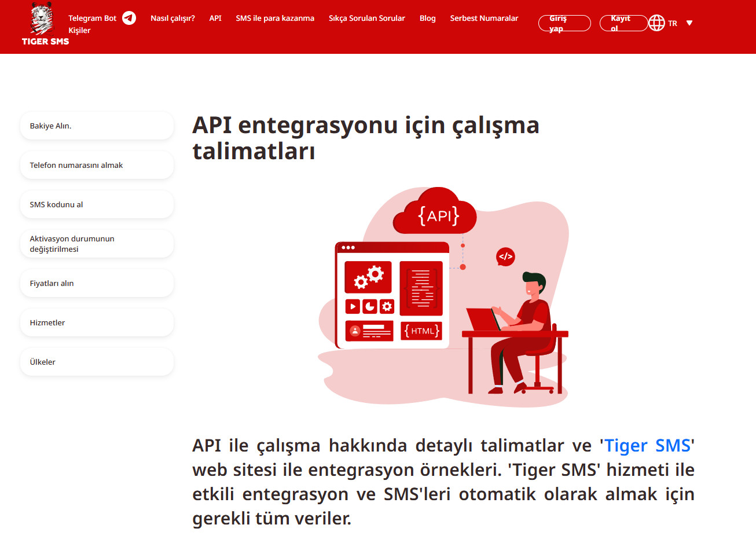The height and width of the screenshot is (543, 756).
Task: Open Sıkça Sorulan Sorular page
Action: 367,18
